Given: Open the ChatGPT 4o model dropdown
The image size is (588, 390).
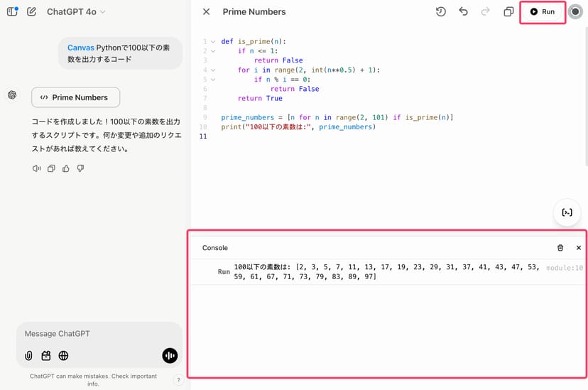Looking at the screenshot, I should point(76,12).
